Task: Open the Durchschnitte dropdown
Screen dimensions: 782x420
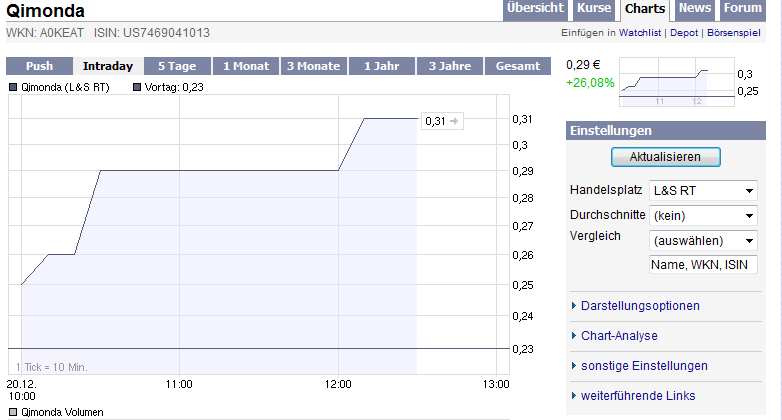Action: click(703, 215)
